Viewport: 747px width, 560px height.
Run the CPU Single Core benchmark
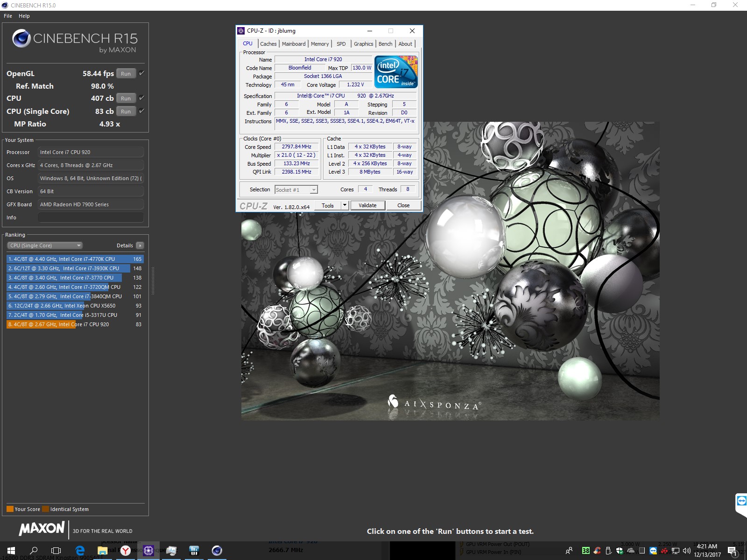point(126,112)
